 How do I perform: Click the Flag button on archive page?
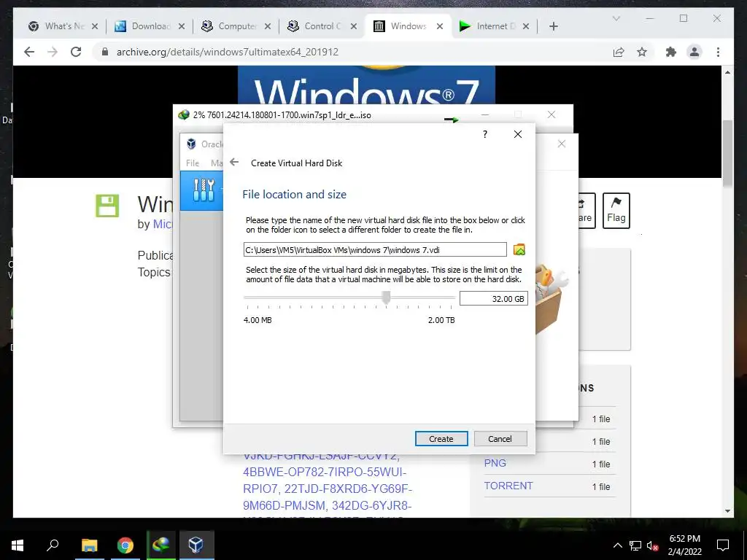tap(616, 211)
